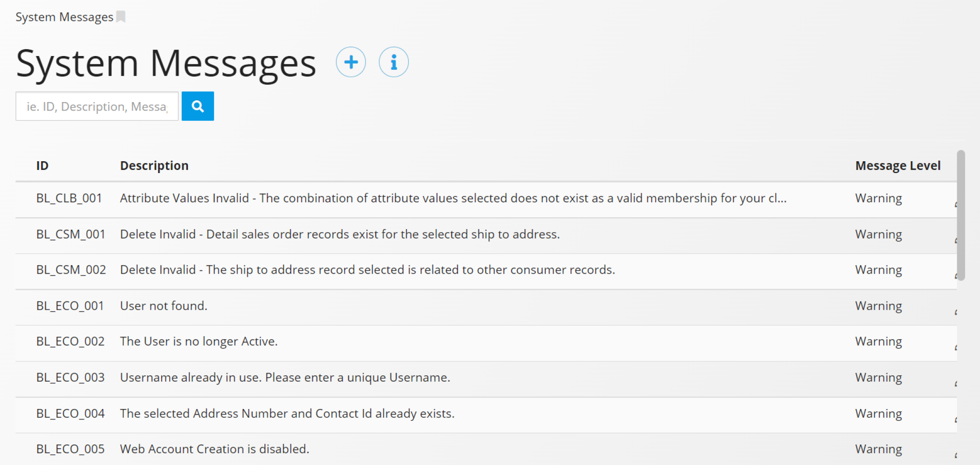Open the BL_ECO_005 Web Account Creation row
Viewport: 980px width, 465px height.
486,449
